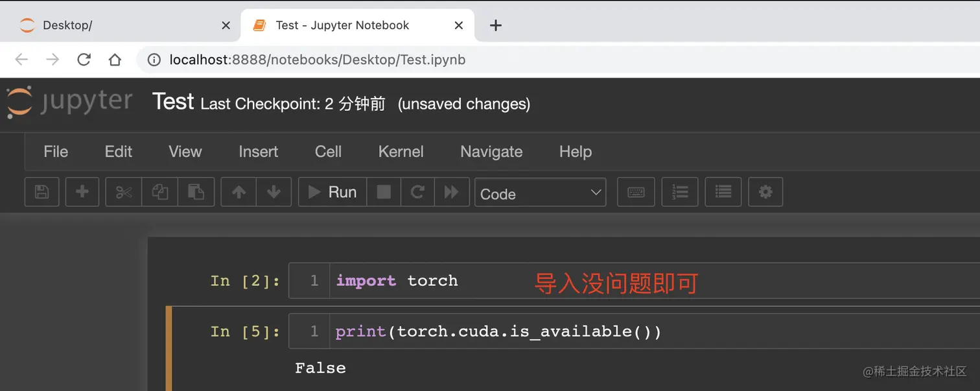Move selected cell down arrow
The height and width of the screenshot is (391, 980).
point(274,192)
